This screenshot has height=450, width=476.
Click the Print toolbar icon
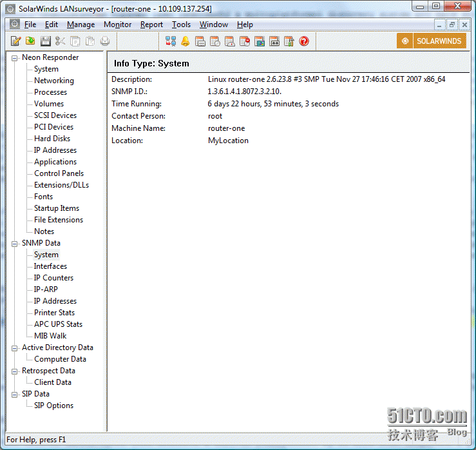point(105,41)
